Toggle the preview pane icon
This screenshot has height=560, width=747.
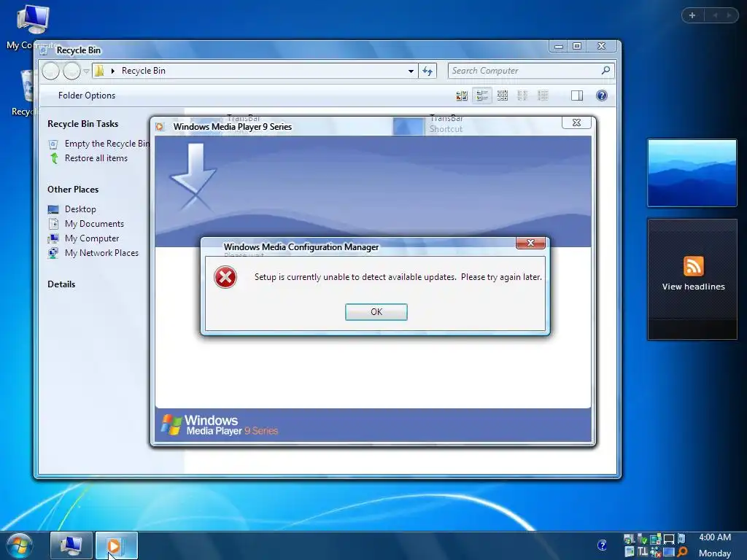coord(577,96)
